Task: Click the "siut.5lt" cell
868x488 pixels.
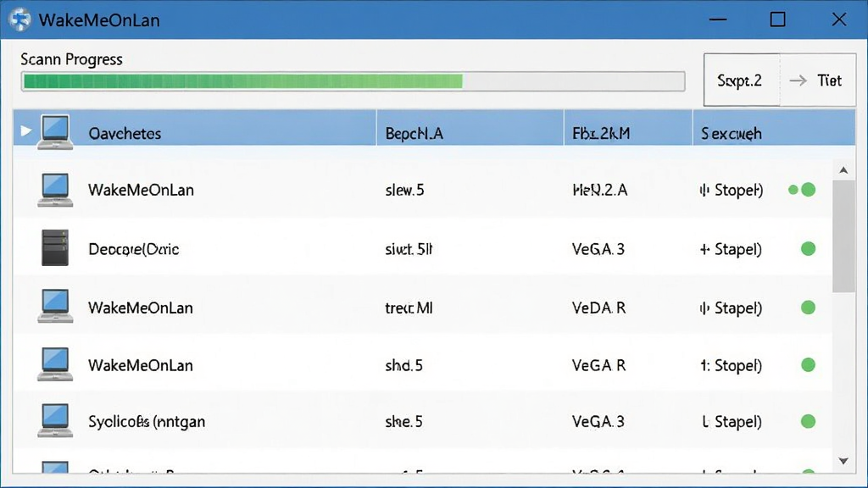Action: pos(409,250)
